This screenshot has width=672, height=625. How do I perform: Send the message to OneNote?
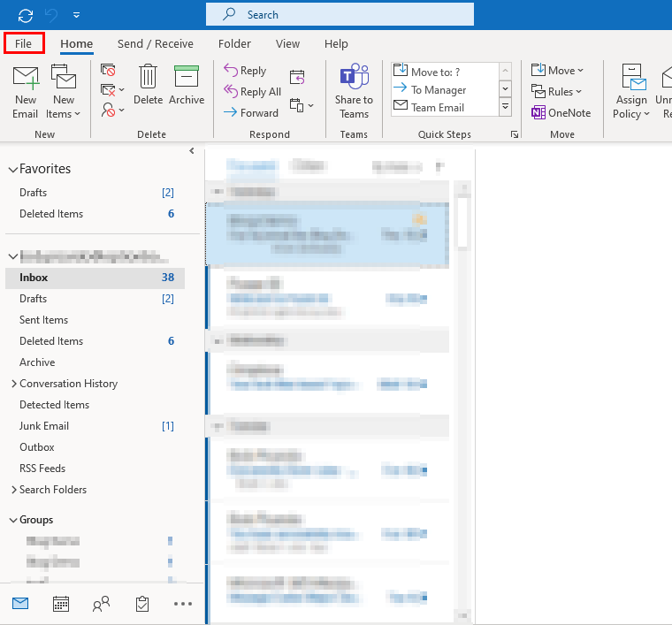click(x=561, y=112)
